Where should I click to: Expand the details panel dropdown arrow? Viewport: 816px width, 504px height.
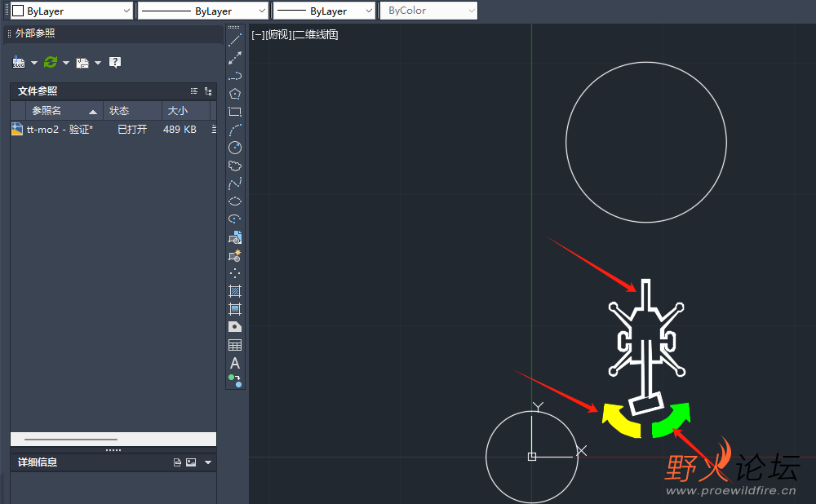point(208,462)
